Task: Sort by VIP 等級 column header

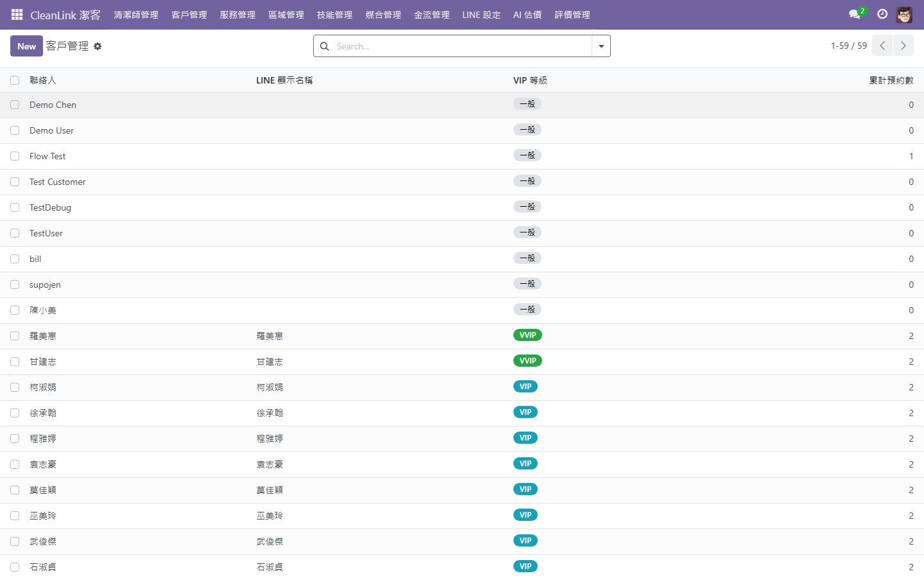Action: [530, 80]
